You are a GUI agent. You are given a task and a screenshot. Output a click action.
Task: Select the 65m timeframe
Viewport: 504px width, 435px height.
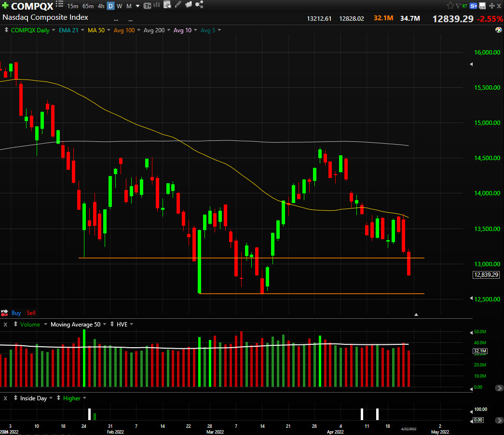(x=88, y=6)
